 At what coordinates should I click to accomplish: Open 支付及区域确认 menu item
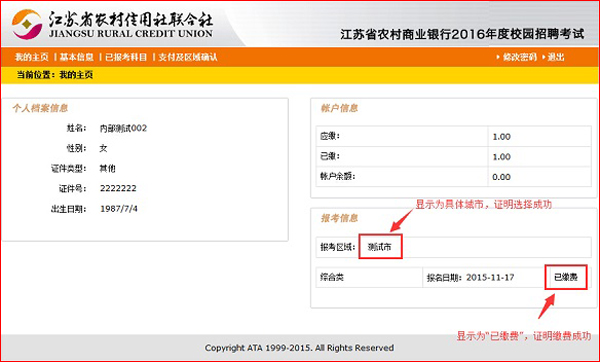[x=188, y=57]
